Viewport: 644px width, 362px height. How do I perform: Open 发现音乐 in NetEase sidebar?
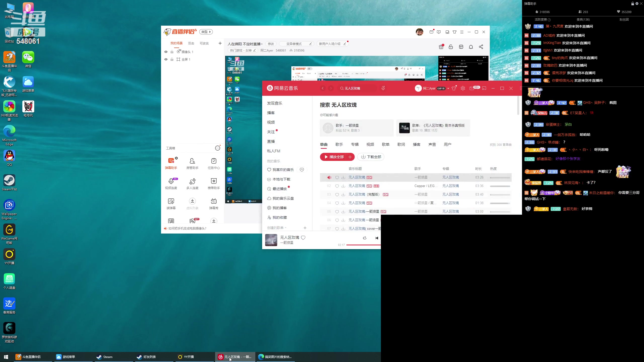(x=275, y=103)
